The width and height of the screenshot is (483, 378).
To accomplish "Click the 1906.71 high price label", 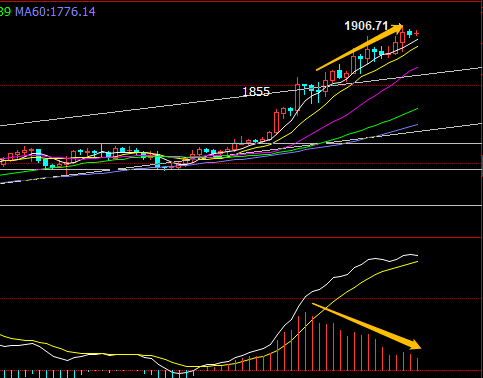I will (x=366, y=26).
